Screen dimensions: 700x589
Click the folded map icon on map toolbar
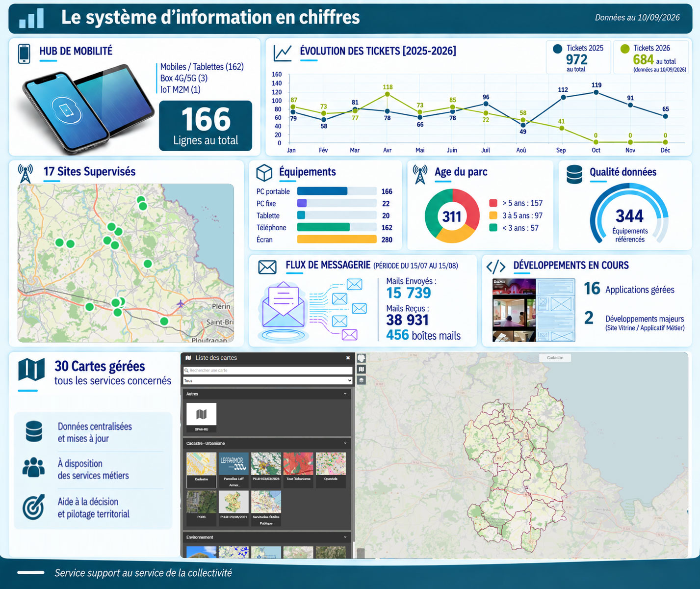click(362, 369)
